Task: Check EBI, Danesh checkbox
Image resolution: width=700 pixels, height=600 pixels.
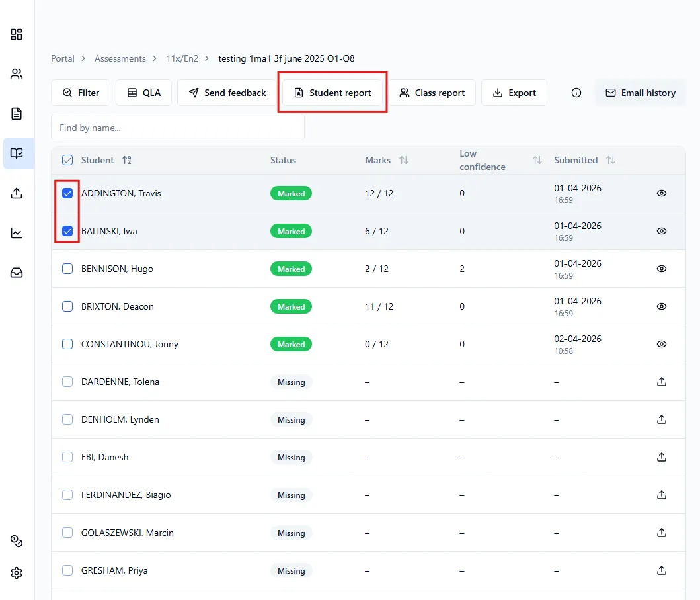Action: (x=67, y=457)
